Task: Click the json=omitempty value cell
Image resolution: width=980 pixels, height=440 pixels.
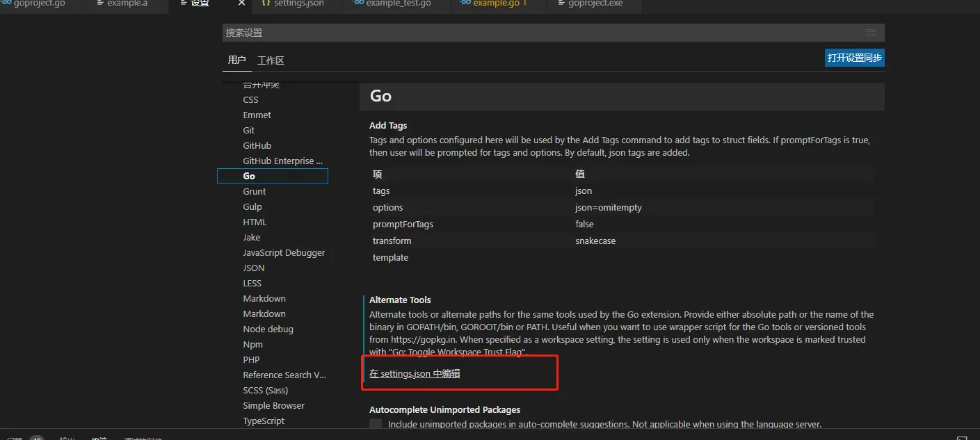Action: pos(609,208)
